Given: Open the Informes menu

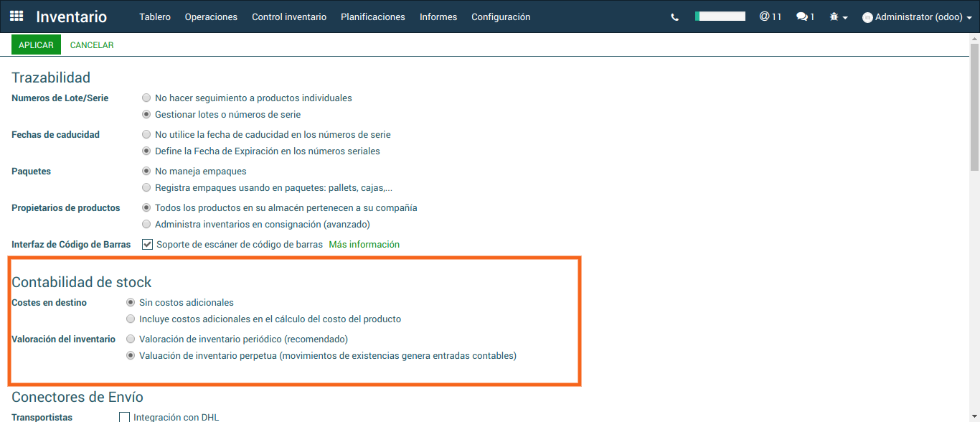Looking at the screenshot, I should click(438, 17).
